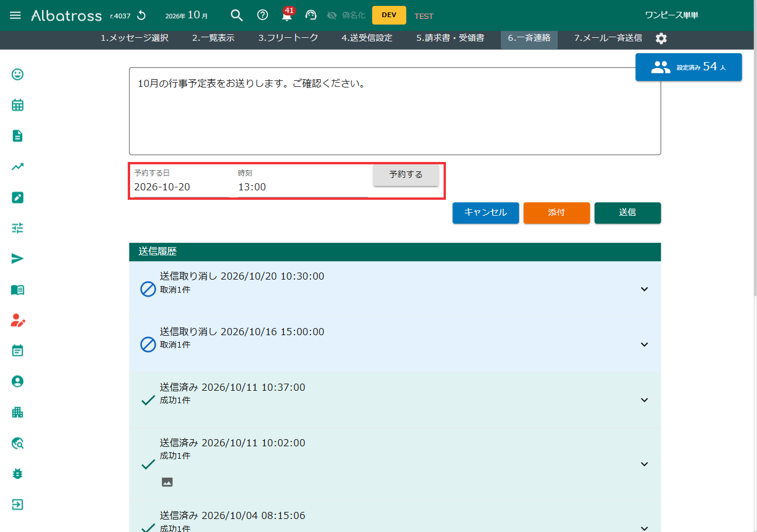
Task: Open the calendar grid sidebar icon
Action: (18, 105)
